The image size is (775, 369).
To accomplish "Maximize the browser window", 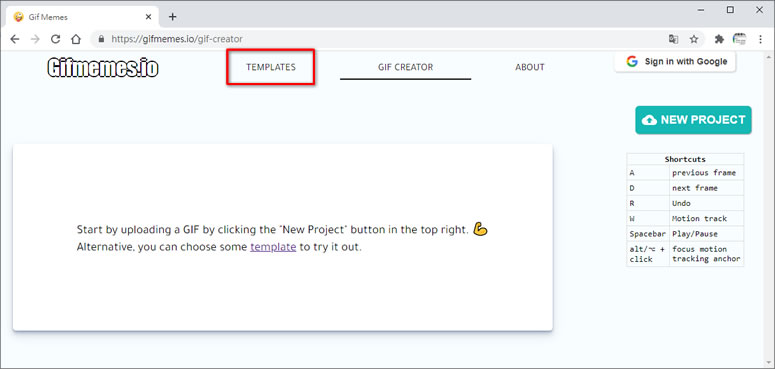I will click(731, 10).
